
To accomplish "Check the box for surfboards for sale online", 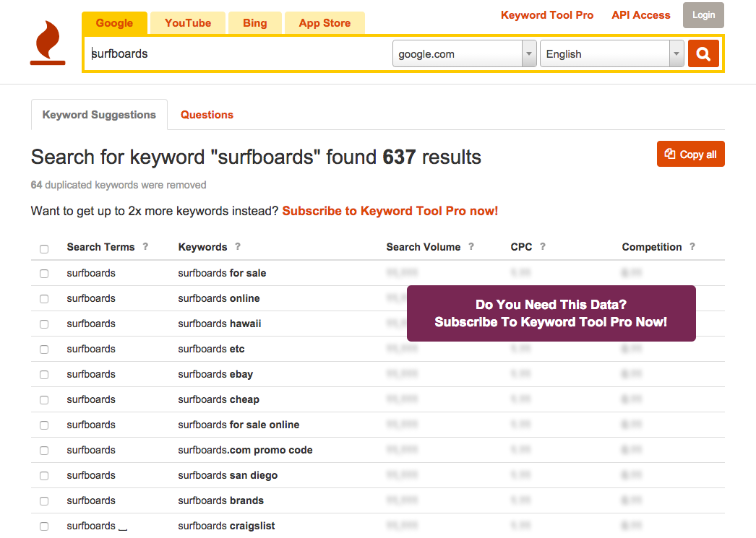I will [x=44, y=425].
